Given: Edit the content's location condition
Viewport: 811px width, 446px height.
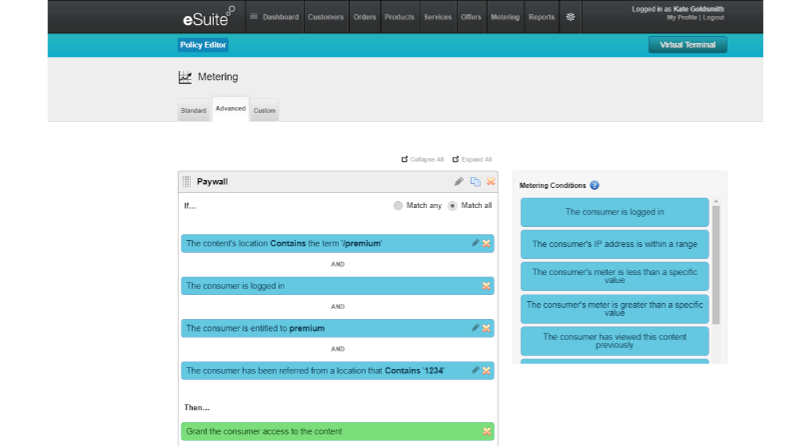Looking at the screenshot, I should tap(475, 243).
